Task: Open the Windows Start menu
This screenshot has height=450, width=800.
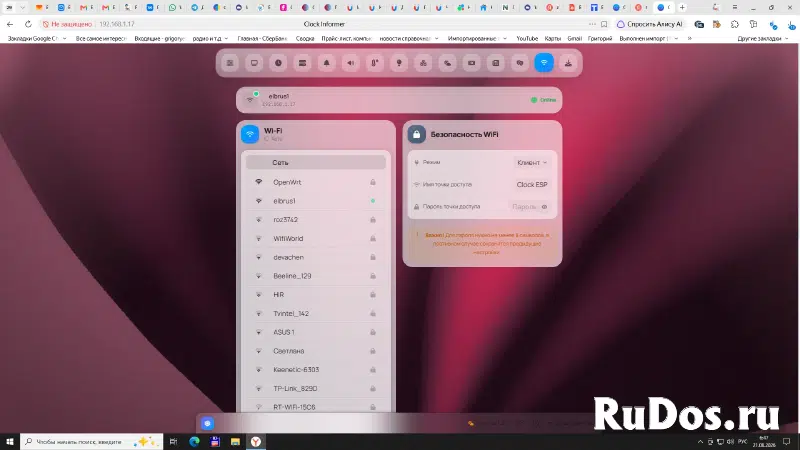Action: [10, 441]
